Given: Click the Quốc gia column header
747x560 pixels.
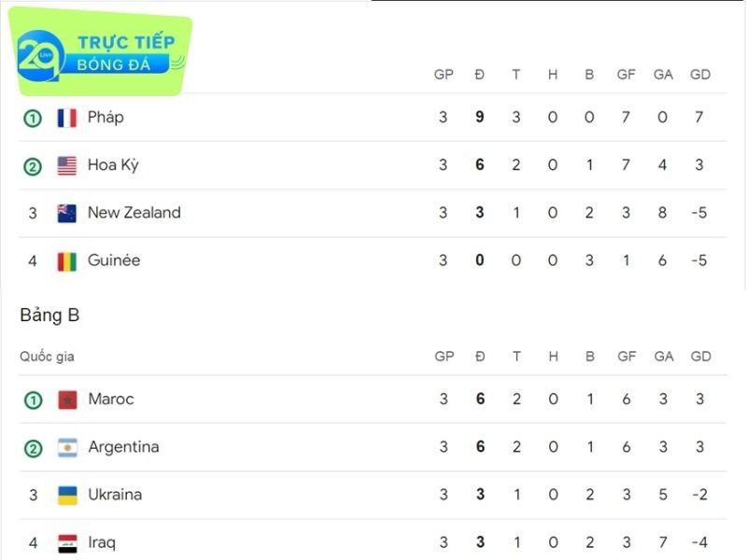Looking at the screenshot, I should coord(47,357).
